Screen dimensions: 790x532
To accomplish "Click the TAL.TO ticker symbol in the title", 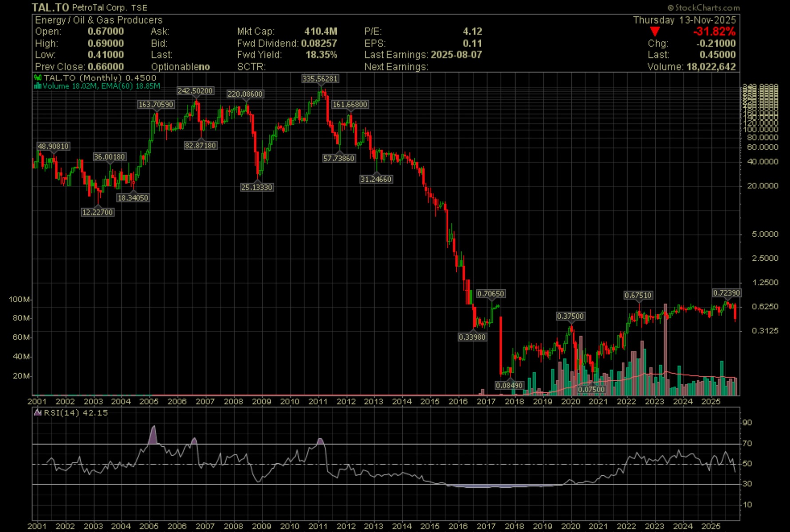I will point(50,8).
